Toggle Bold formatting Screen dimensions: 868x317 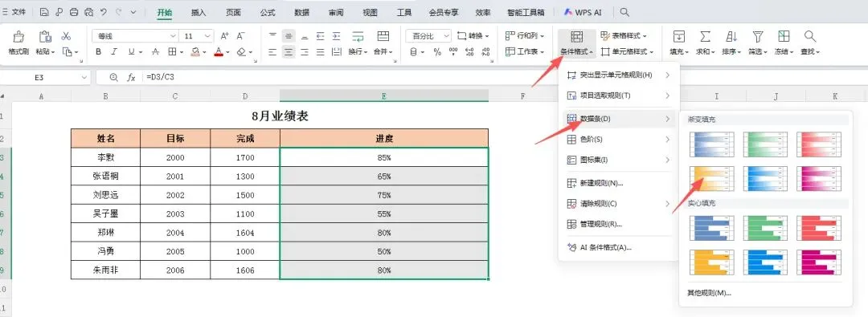[x=99, y=52]
